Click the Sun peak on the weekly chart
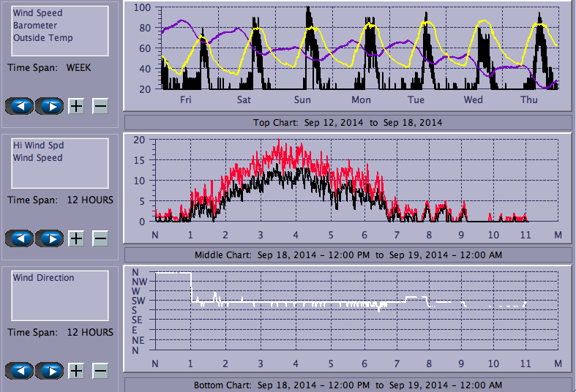The width and height of the screenshot is (576, 392). tap(309, 12)
